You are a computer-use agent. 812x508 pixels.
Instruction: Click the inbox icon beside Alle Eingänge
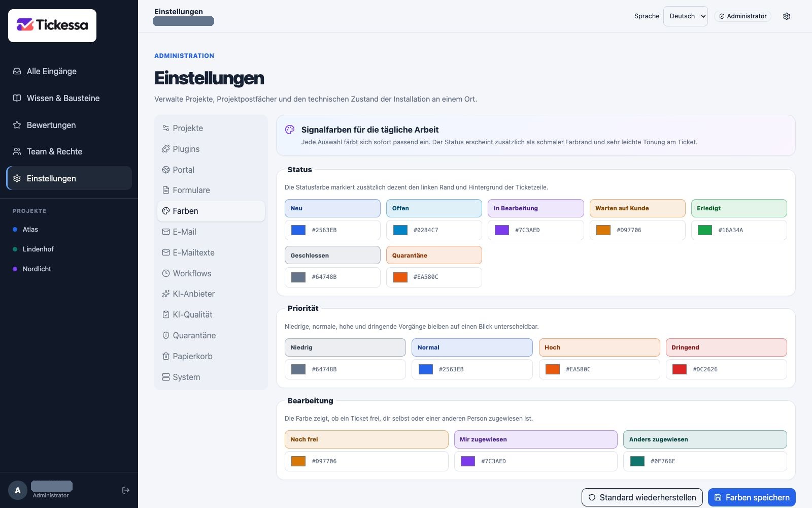click(17, 71)
